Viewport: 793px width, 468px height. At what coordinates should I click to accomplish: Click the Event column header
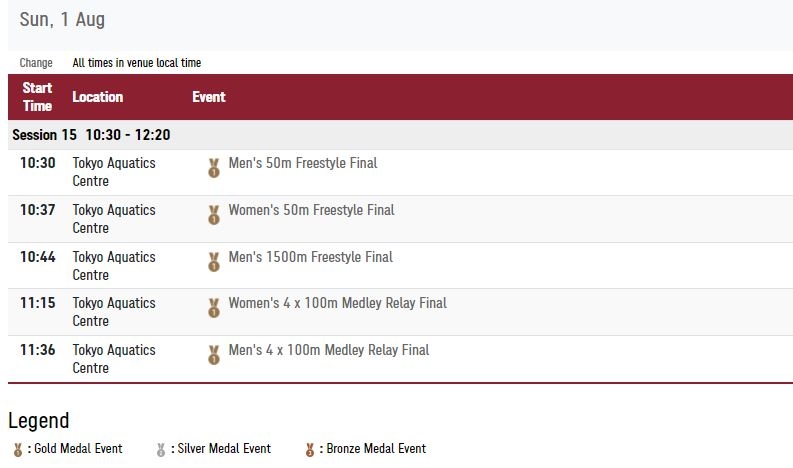[x=209, y=97]
